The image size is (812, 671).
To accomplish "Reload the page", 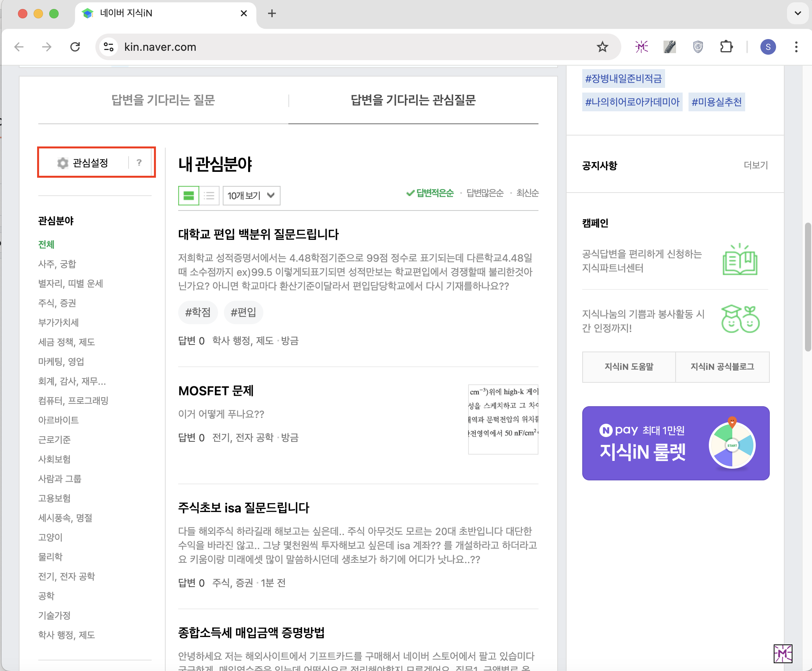I will [x=75, y=47].
